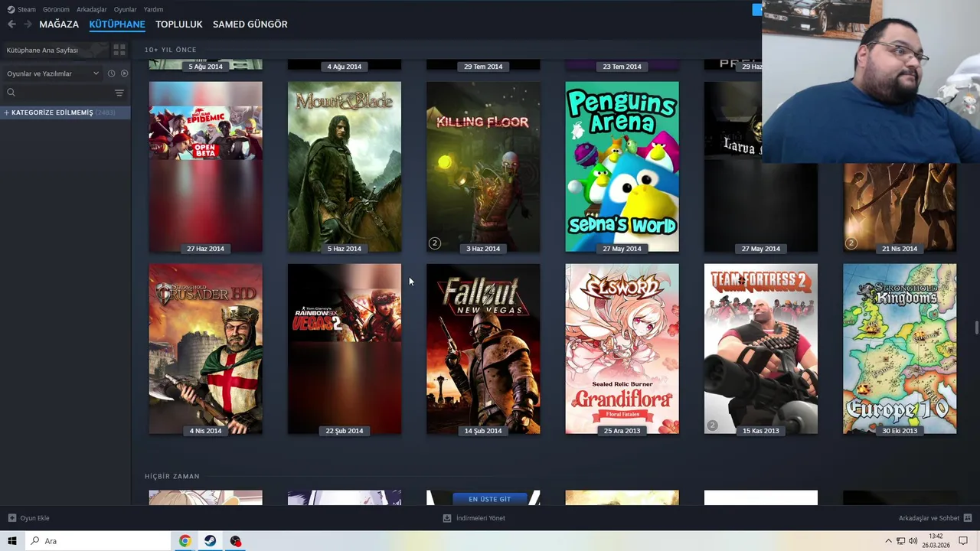Select Stronghold Crusader HD cover
This screenshot has height=551, width=980.
pyautogui.click(x=205, y=349)
